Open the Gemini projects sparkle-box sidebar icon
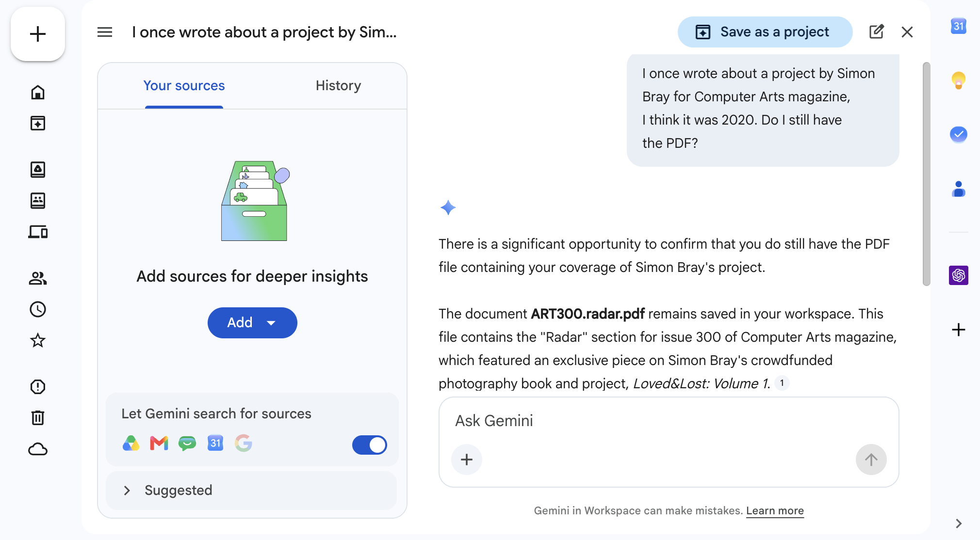This screenshot has height=540, width=980. click(x=38, y=123)
